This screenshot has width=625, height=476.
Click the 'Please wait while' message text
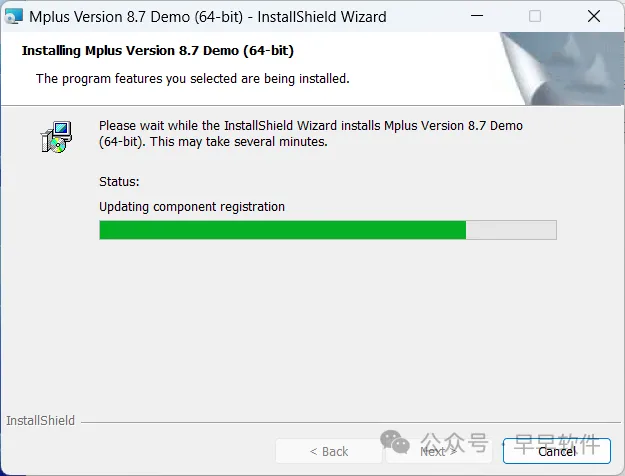(x=311, y=134)
